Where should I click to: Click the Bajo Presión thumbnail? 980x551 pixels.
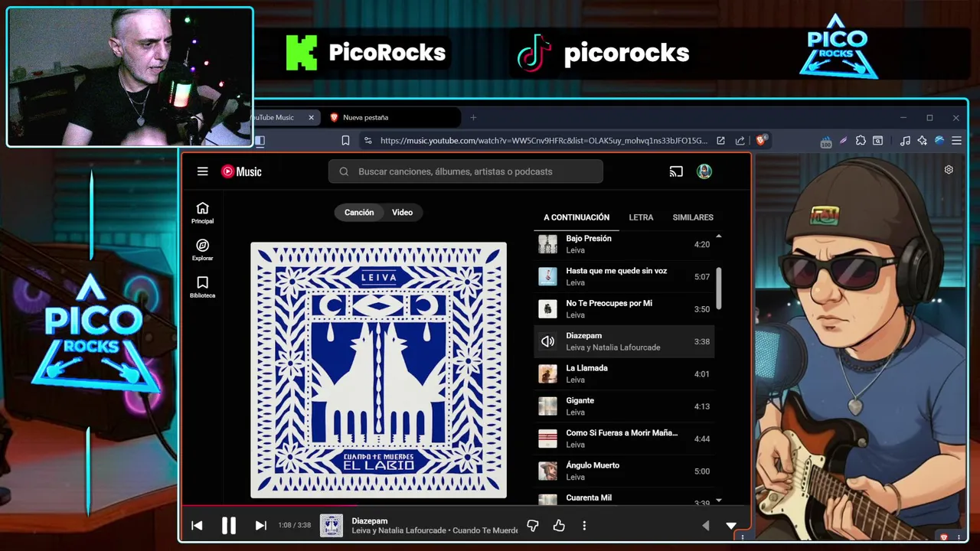[x=547, y=244]
